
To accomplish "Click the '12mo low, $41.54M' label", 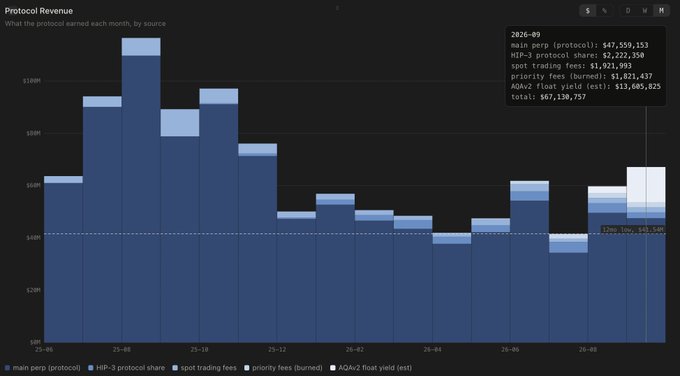I will pos(633,229).
